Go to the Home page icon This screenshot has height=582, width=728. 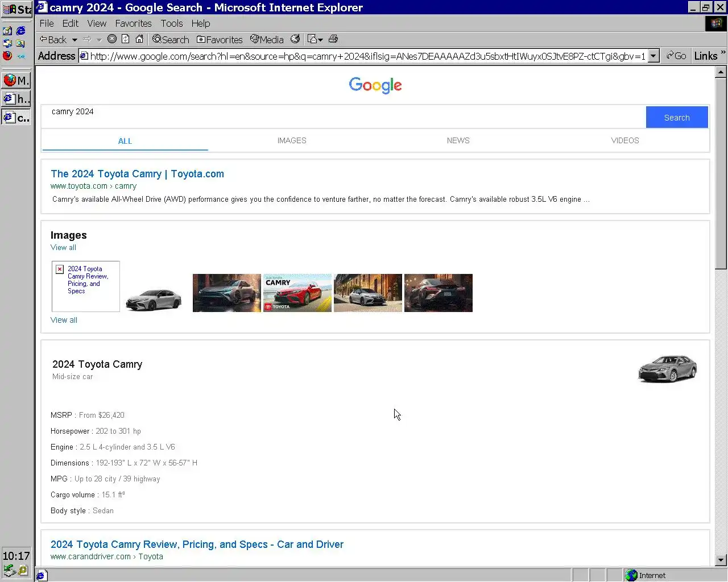tap(139, 39)
